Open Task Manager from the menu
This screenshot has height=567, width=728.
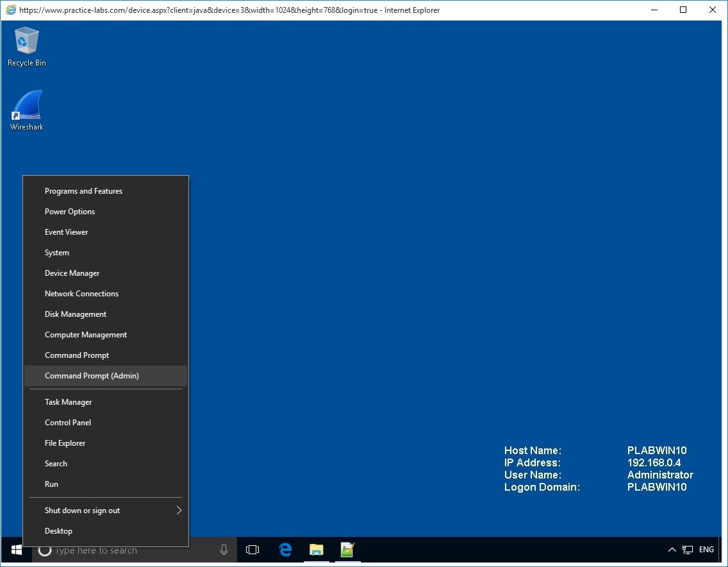click(x=68, y=402)
